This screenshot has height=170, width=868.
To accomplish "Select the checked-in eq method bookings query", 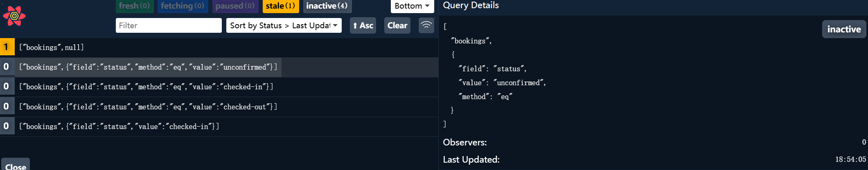I will (146, 87).
